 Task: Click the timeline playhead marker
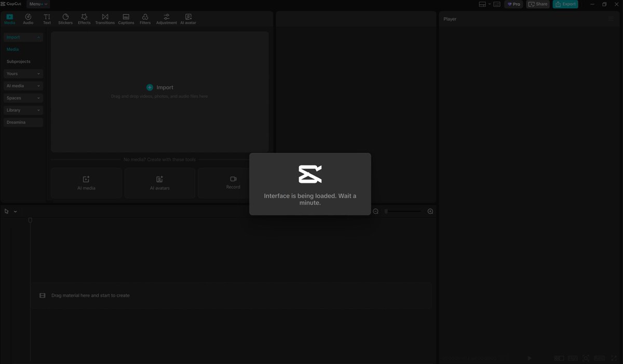click(x=30, y=220)
